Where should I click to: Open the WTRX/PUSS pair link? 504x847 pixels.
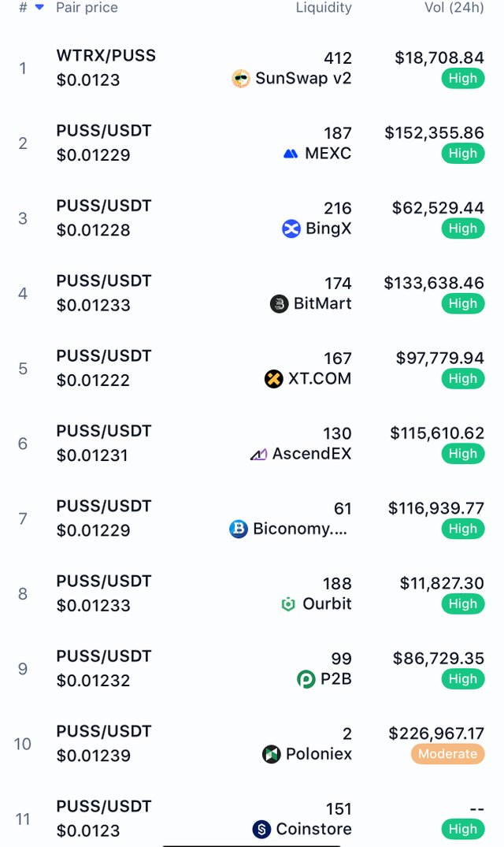tap(106, 56)
